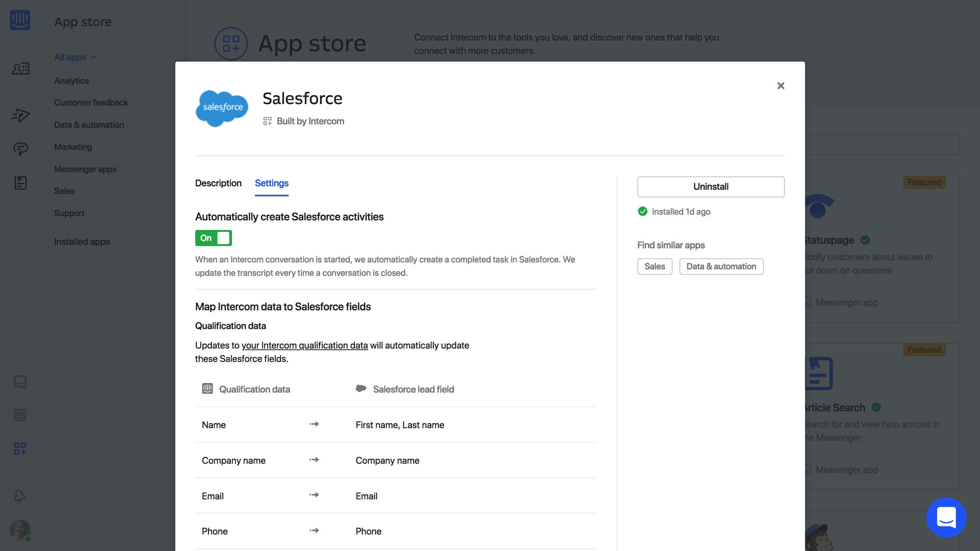Turn off automatic Salesforce activities toggle
980x551 pixels.
(213, 238)
